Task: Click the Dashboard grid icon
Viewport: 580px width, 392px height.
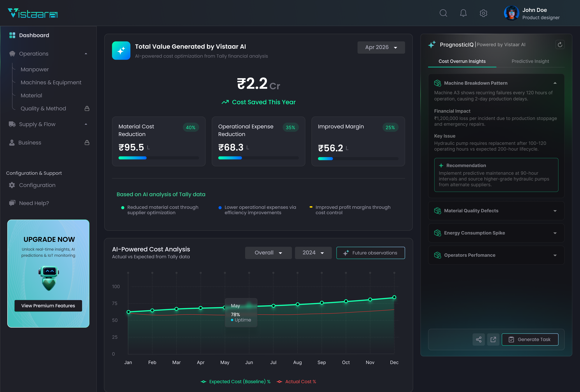Action: (x=12, y=35)
